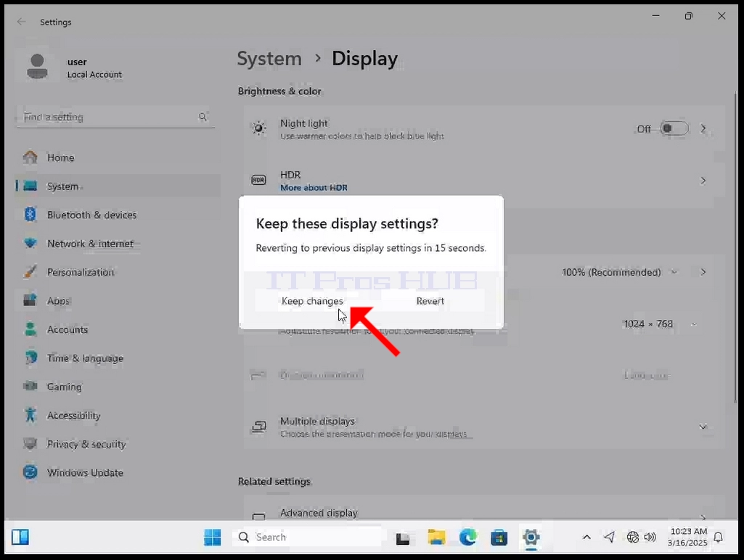Open Windows Update settings
The height and width of the screenshot is (560, 744).
click(118, 473)
